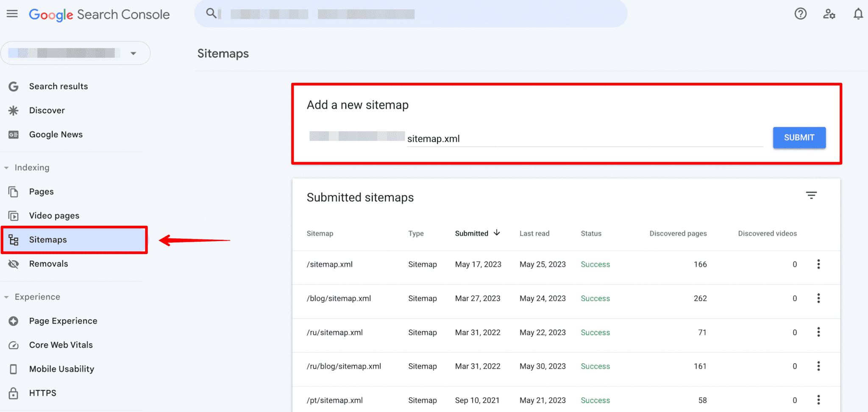868x412 pixels.
Task: Open Search results report
Action: (58, 87)
